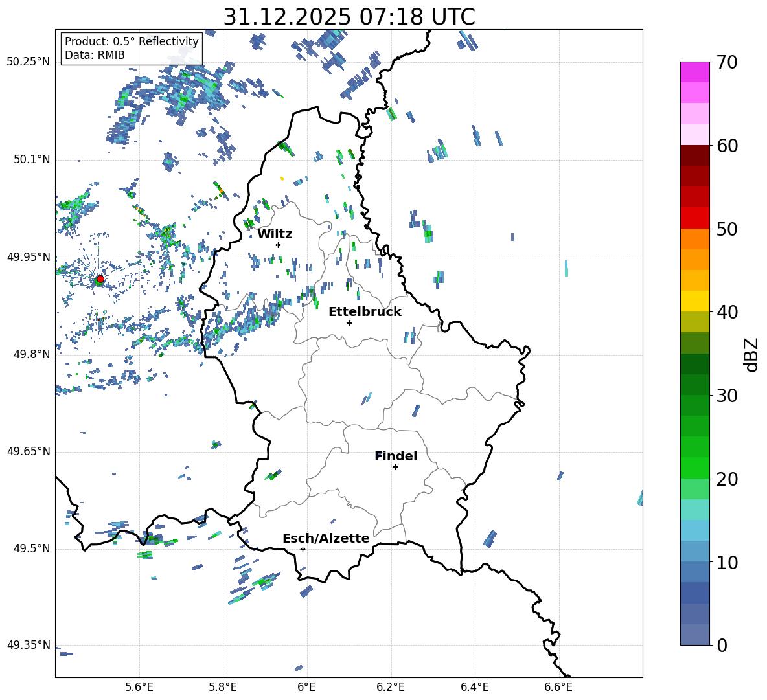
Task: Click the 49.35°N latitude label
Action: tap(29, 645)
